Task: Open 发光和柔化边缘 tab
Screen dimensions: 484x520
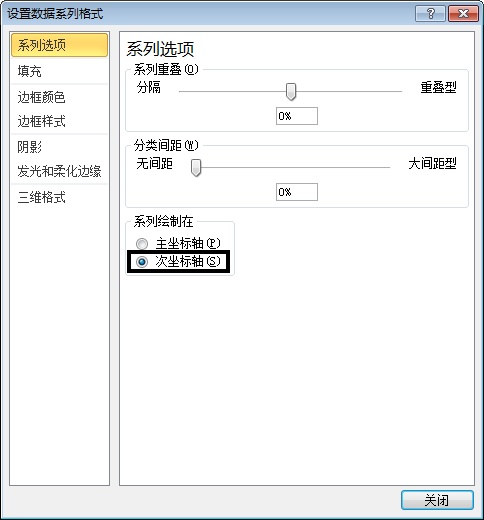Action: point(59,171)
